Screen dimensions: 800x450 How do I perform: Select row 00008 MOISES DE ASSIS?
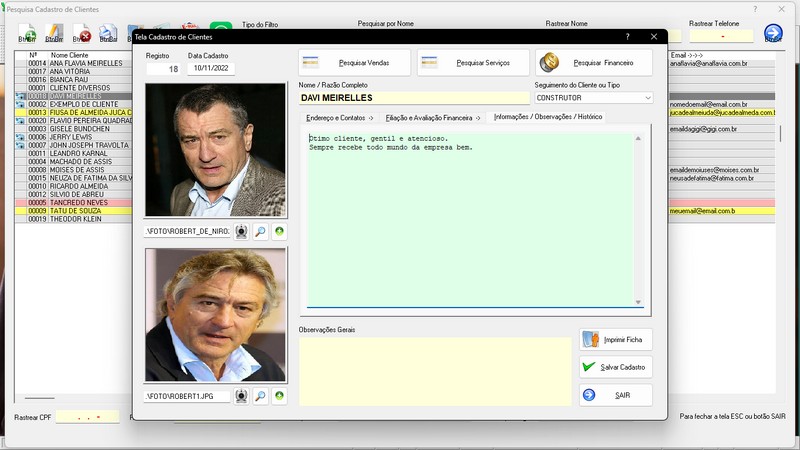pos(75,170)
